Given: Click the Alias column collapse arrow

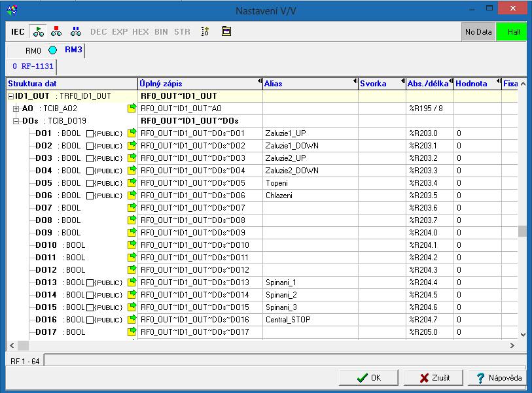Looking at the screenshot, I should click(x=355, y=81).
